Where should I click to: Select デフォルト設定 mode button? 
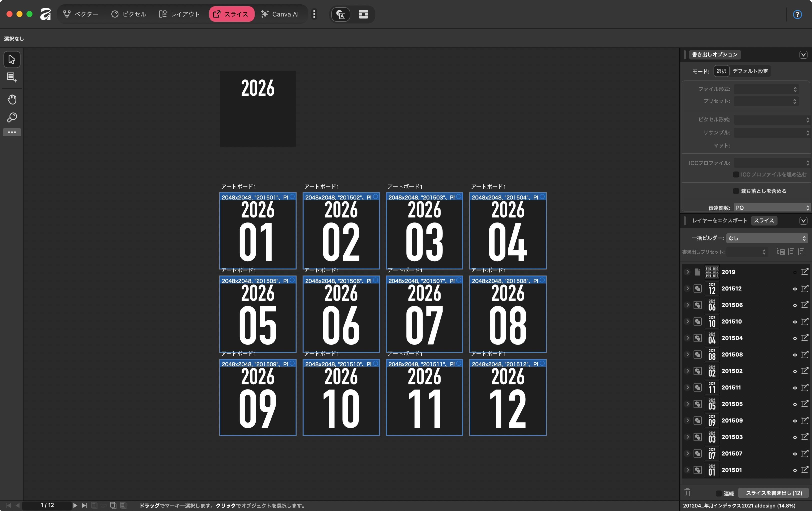click(750, 71)
